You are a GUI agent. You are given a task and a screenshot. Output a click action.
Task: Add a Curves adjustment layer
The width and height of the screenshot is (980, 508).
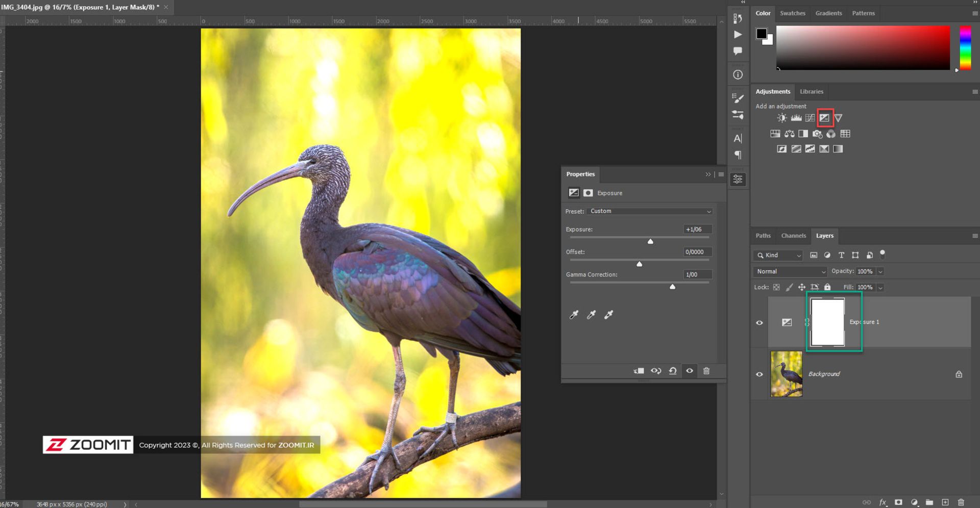click(x=810, y=118)
